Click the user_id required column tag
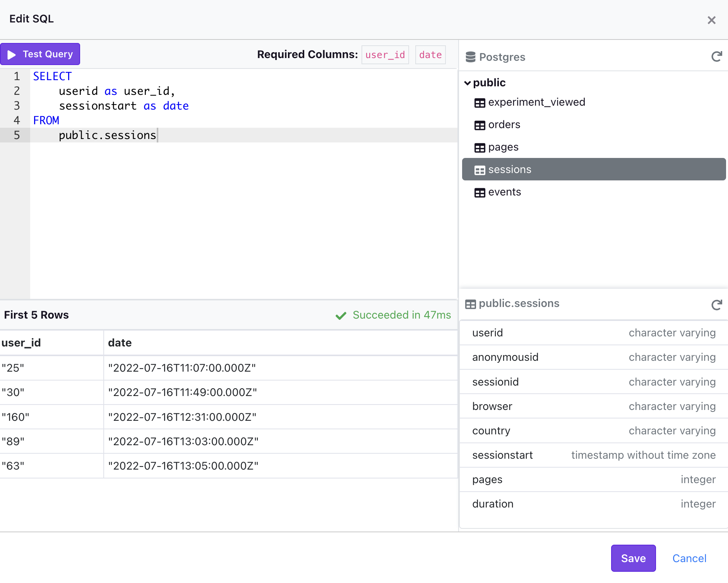The image size is (728, 583). (x=385, y=55)
